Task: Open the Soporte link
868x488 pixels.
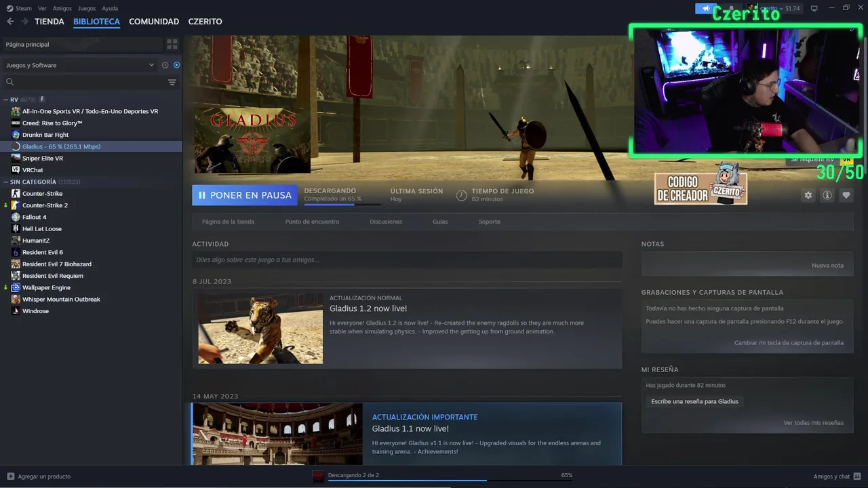Action: 490,222
